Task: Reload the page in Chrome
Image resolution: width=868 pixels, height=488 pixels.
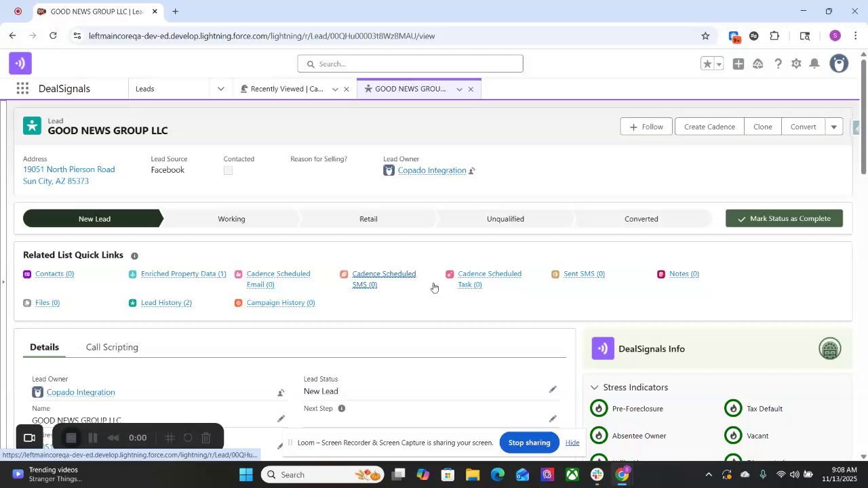Action: click(53, 36)
